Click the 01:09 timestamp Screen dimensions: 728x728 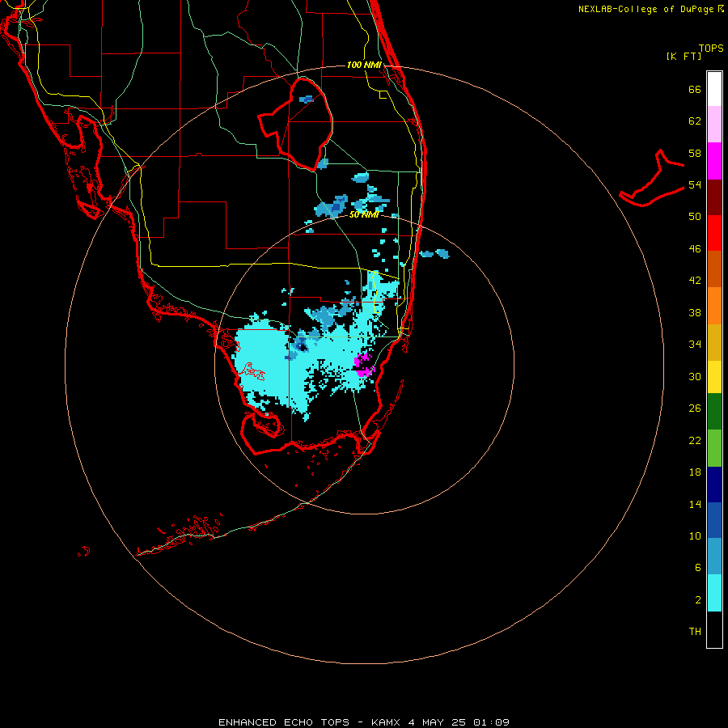coord(491,722)
